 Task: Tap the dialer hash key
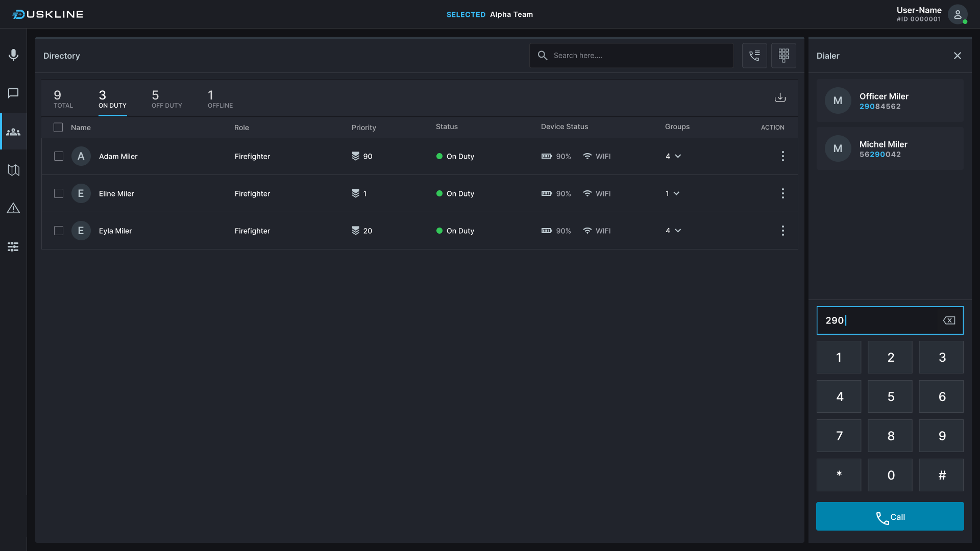941,475
